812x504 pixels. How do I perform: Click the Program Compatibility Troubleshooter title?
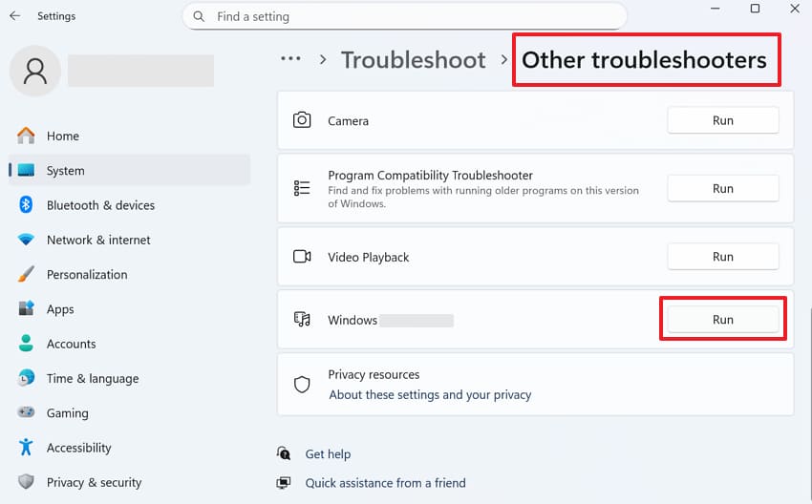point(430,176)
